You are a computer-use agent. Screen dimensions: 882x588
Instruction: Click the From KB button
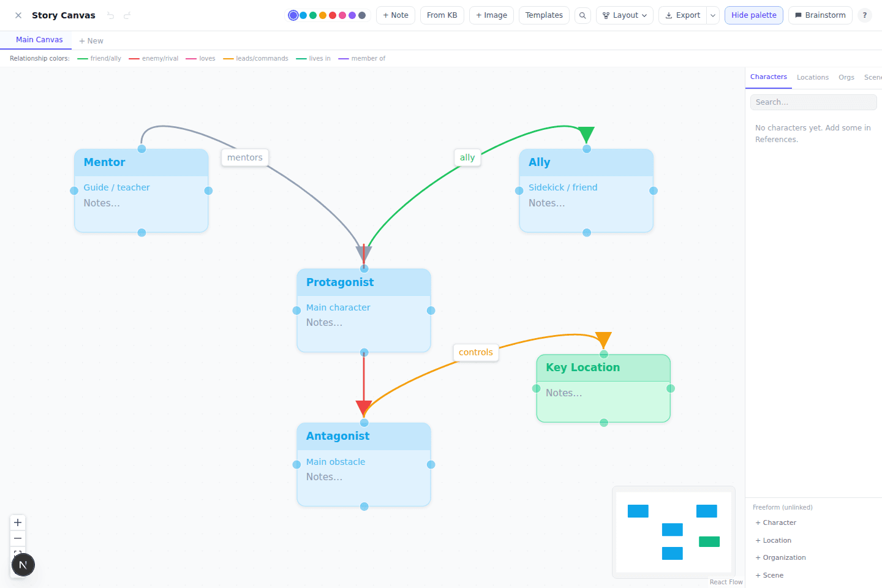(x=442, y=15)
